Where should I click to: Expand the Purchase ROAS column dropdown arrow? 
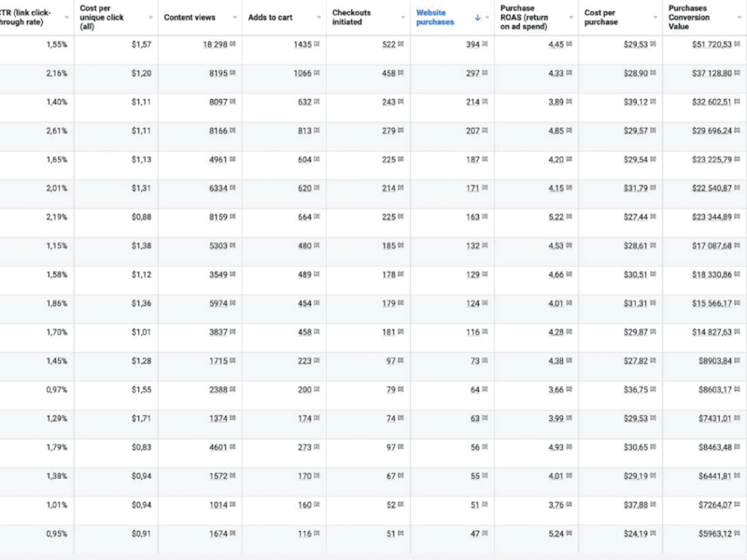[571, 18]
